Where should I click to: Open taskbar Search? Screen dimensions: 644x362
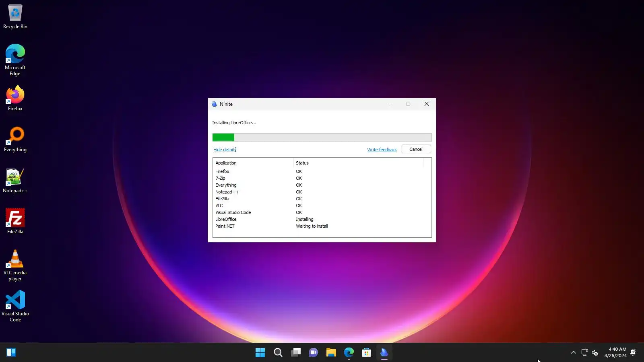coord(278,353)
